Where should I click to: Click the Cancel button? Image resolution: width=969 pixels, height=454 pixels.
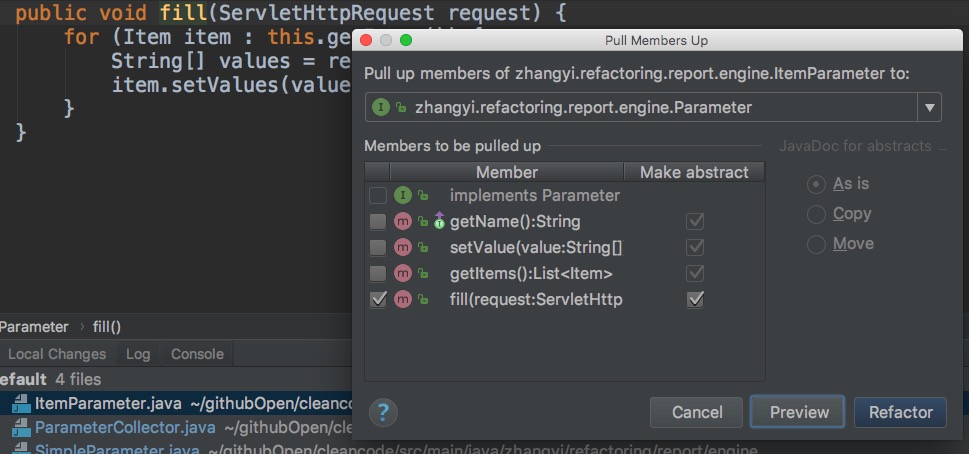[697, 412]
